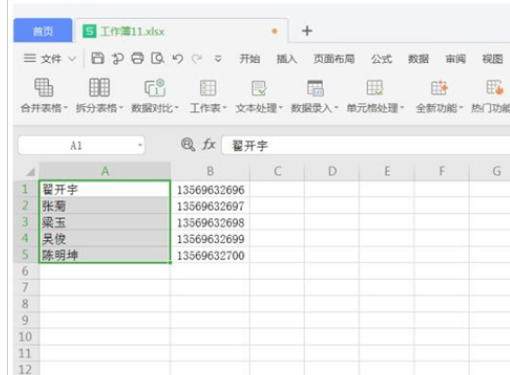Click the Print icon

pos(137,58)
